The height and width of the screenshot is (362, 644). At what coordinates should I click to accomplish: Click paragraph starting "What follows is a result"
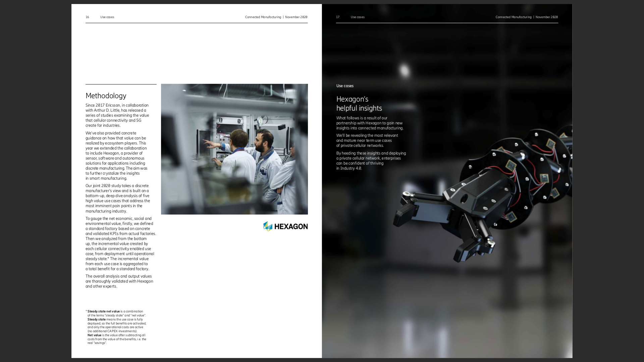point(370,123)
